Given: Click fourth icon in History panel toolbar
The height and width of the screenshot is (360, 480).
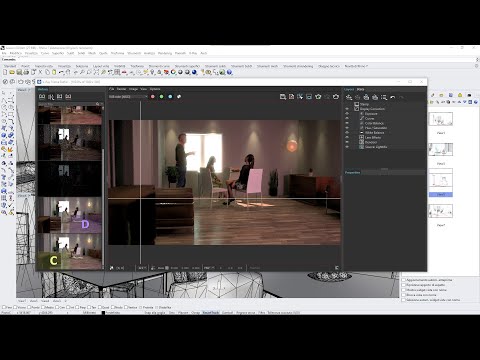Looking at the screenshot, I should point(68,97).
